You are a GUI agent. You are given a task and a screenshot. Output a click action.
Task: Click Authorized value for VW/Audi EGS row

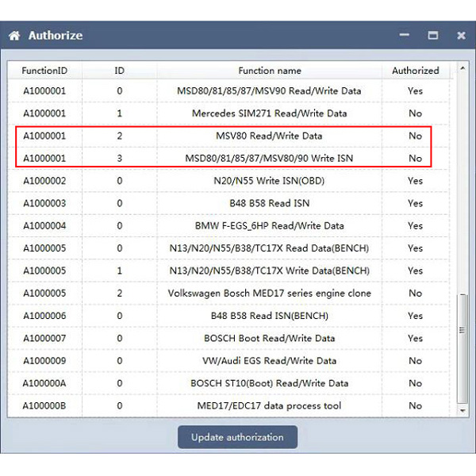pos(415,361)
